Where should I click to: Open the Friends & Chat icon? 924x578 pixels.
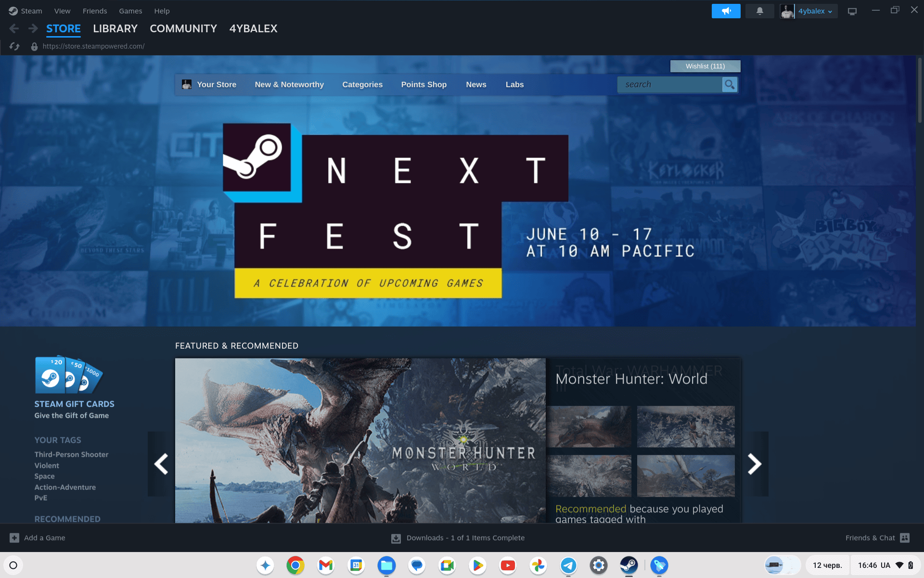[x=905, y=538]
